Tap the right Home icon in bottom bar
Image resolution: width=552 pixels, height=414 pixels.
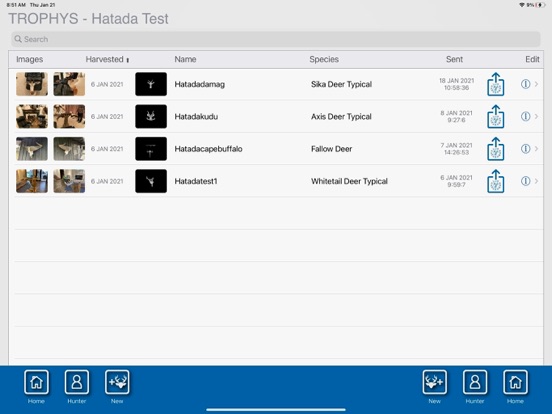click(x=515, y=382)
